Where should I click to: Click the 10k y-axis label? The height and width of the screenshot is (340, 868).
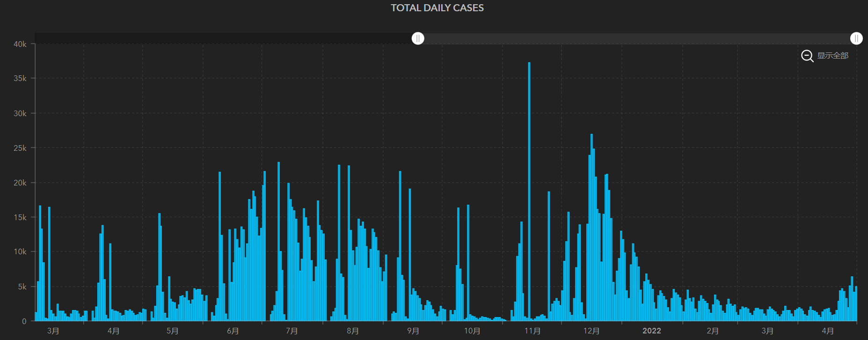pos(20,251)
